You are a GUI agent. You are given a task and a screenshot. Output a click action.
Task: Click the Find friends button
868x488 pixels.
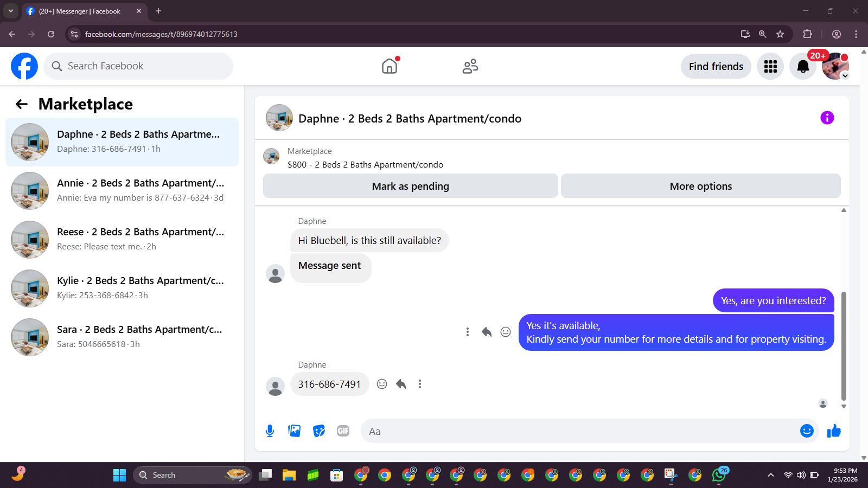(716, 67)
